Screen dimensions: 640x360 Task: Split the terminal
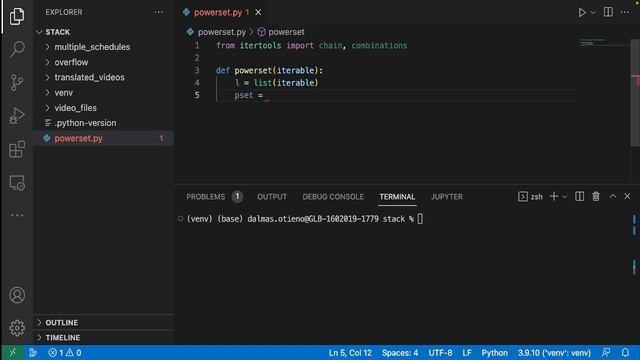(x=579, y=196)
